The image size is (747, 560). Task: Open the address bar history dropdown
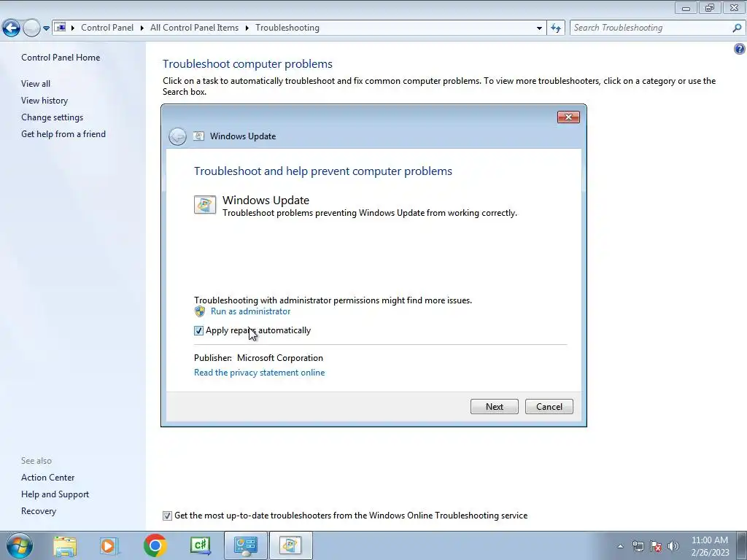coord(539,28)
